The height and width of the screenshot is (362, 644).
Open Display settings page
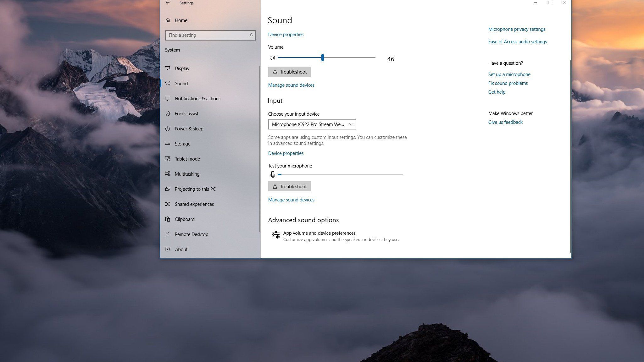pyautogui.click(x=182, y=69)
